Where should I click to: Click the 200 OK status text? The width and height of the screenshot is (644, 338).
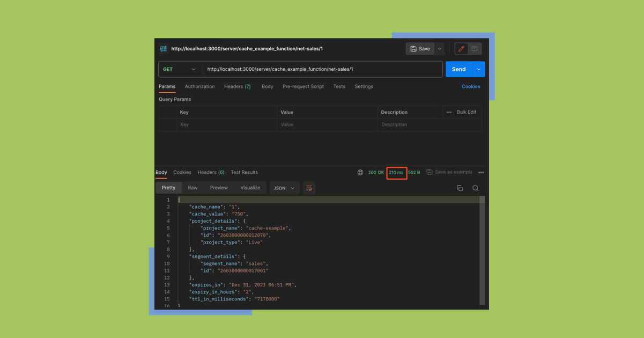(376, 172)
